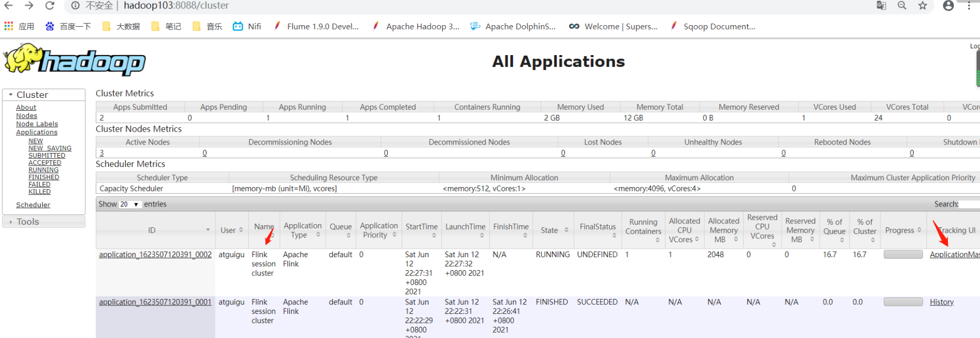Image resolution: width=980 pixels, height=338 pixels.
Task: Filter applications by KILLED state
Action: [x=40, y=191]
